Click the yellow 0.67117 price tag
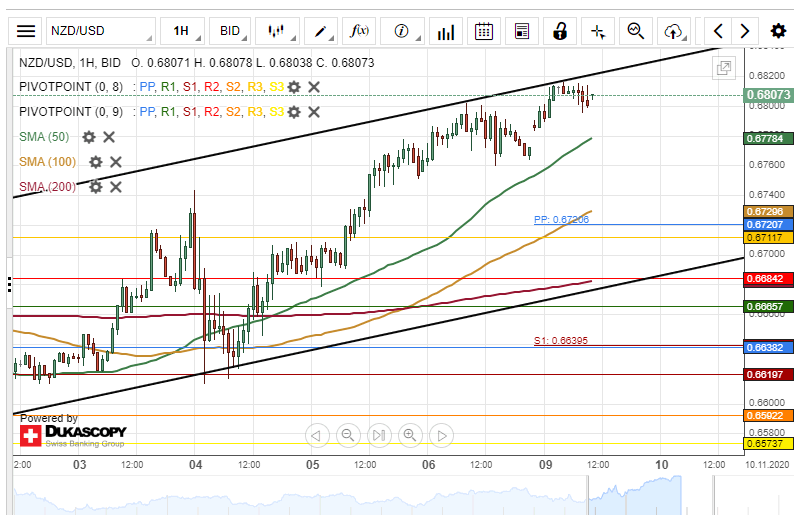Screen dimensions: 801x522 click(x=769, y=238)
